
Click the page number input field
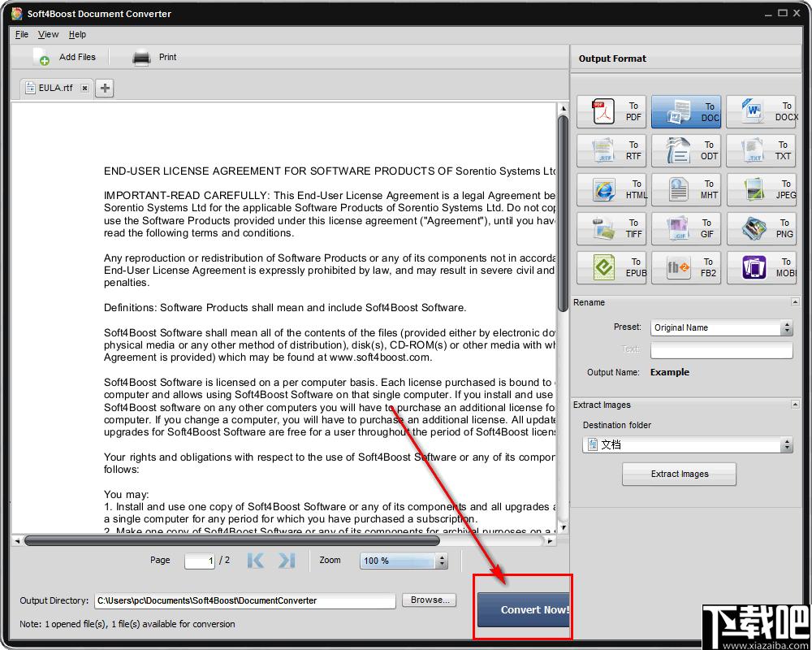(200, 561)
